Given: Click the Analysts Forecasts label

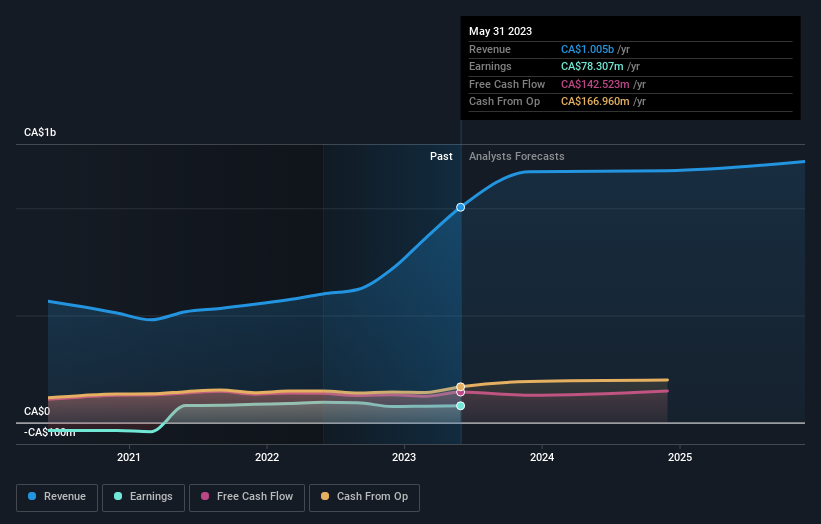Looking at the screenshot, I should tap(517, 156).
